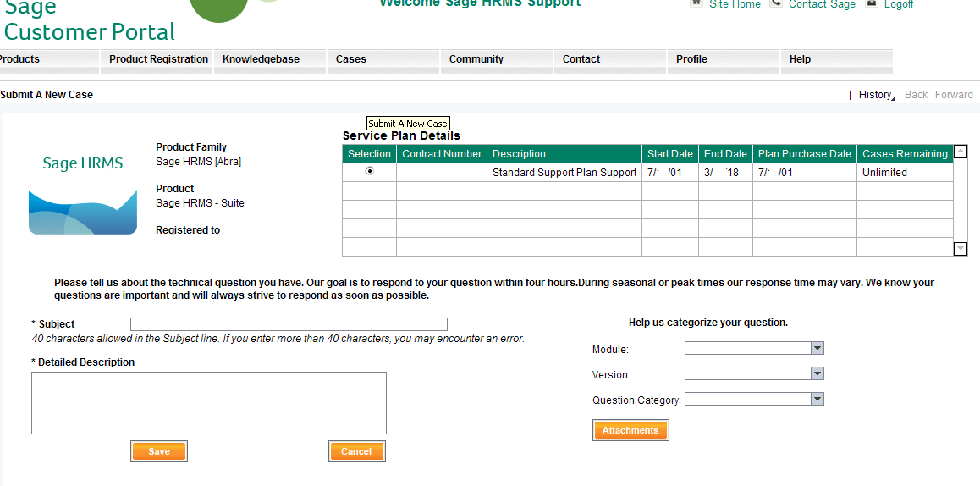Click the Service Plan scroll down arrow
The image size is (980, 486).
pyautogui.click(x=960, y=249)
